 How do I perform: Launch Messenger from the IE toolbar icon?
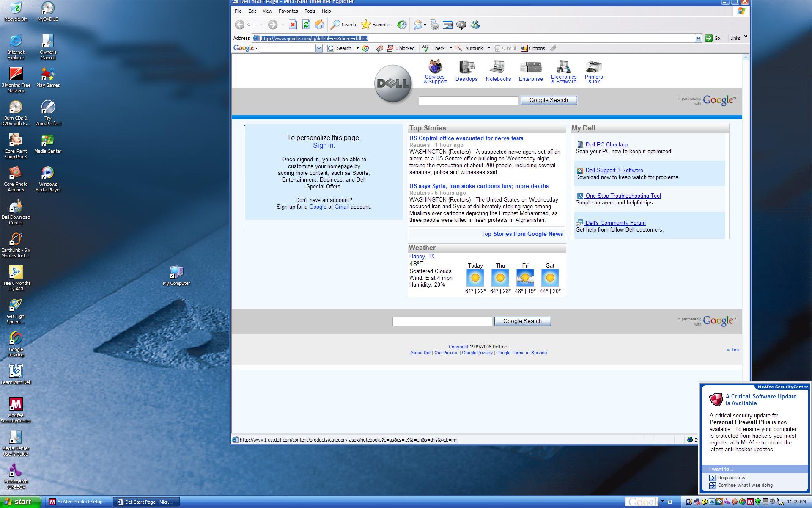click(475, 25)
